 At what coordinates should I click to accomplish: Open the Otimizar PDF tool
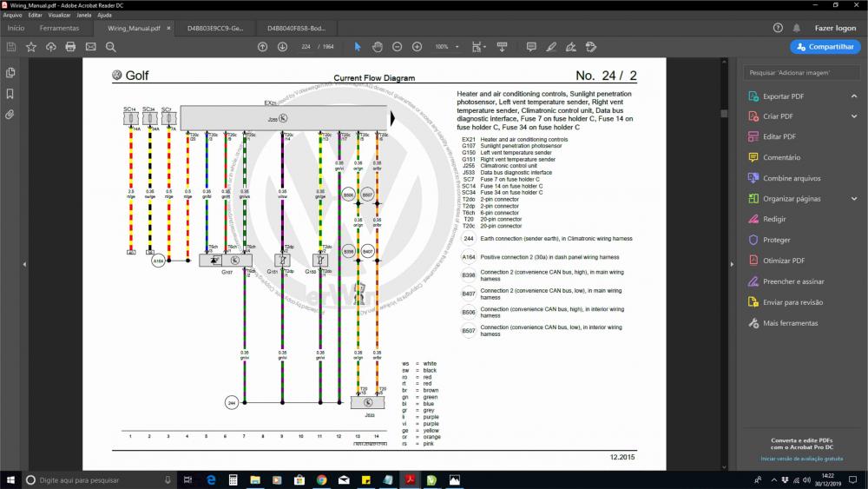tap(783, 261)
